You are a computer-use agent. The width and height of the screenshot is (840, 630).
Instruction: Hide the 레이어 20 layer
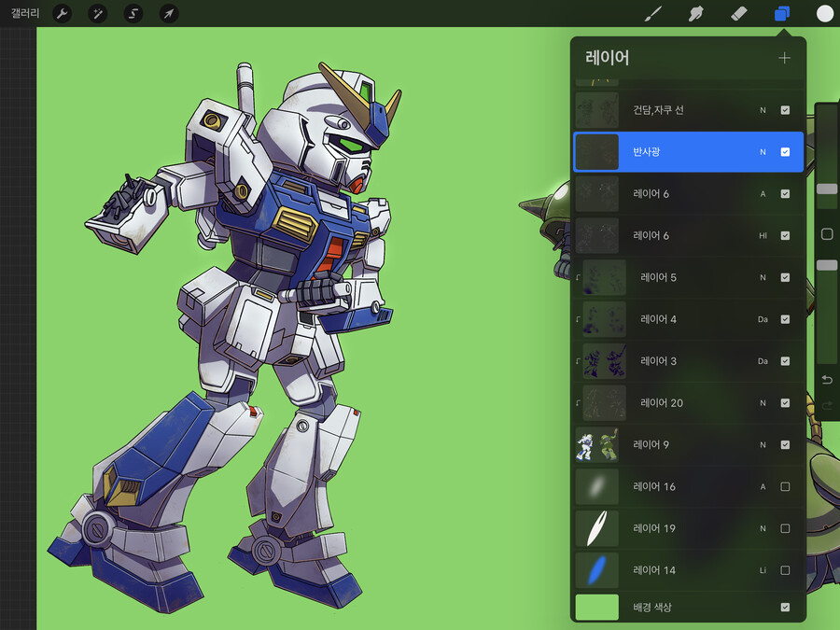785,403
